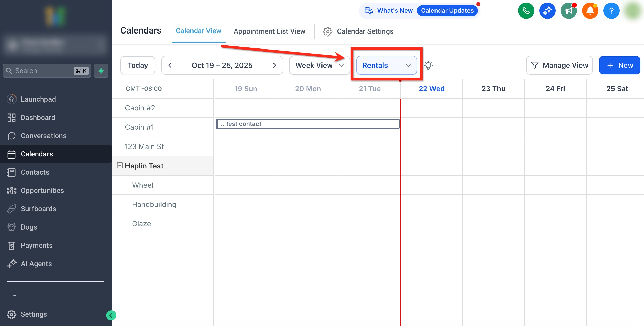Image resolution: width=644 pixels, height=326 pixels.
Task: Click the blue help question mark icon
Action: click(x=611, y=11)
